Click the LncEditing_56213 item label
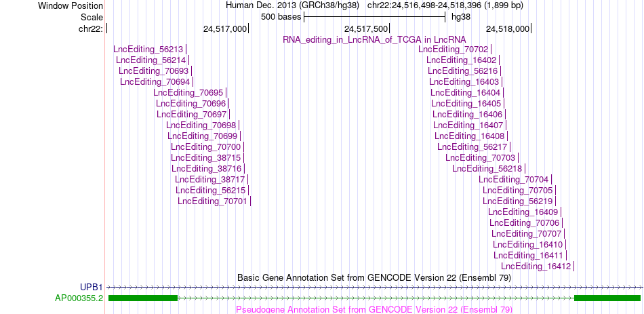Image resolution: width=644 pixels, height=314 pixels. point(148,50)
